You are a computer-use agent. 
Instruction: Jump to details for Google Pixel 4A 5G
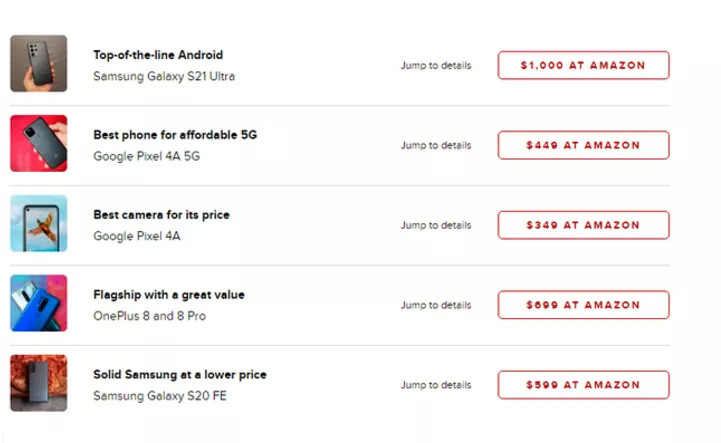click(x=436, y=145)
